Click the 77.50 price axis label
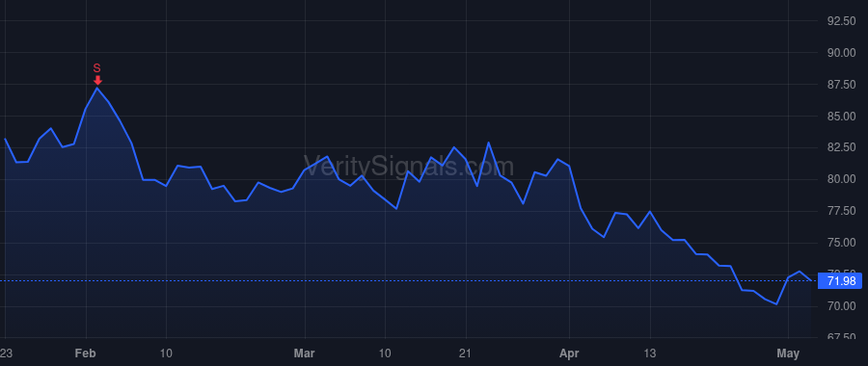Image resolution: width=868 pixels, height=366 pixels. pyautogui.click(x=841, y=211)
